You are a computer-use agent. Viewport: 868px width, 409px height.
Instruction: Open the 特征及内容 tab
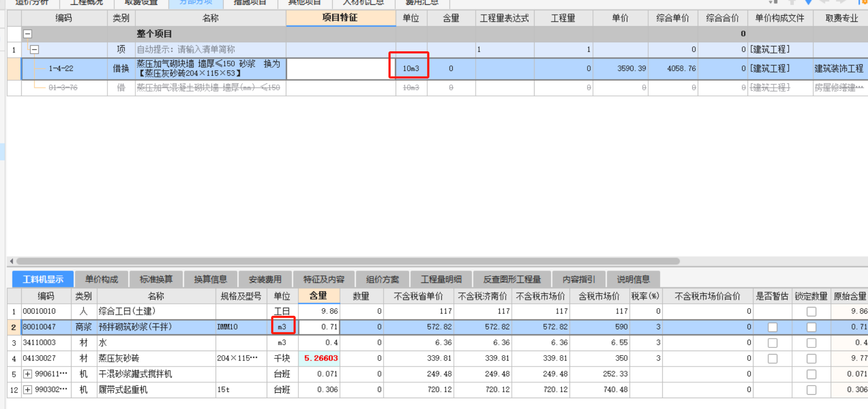coord(324,279)
